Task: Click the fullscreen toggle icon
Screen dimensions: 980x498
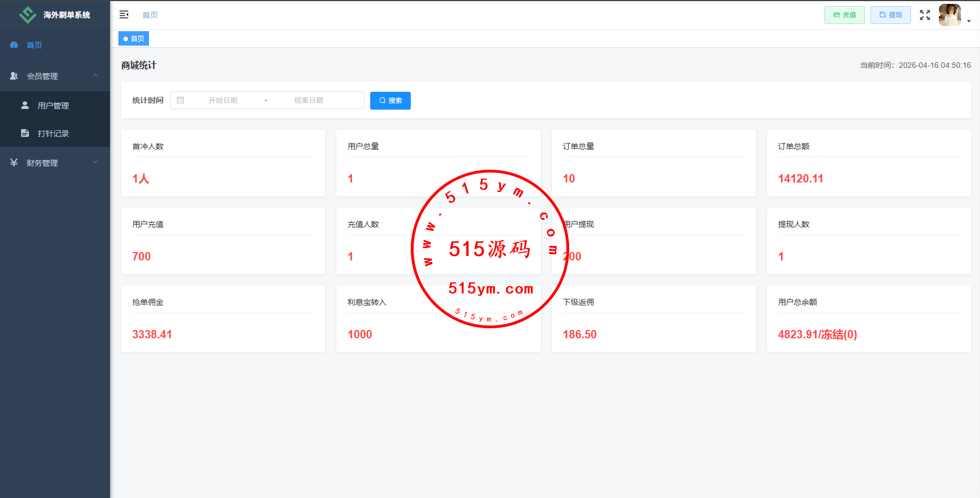Action: pyautogui.click(x=924, y=15)
